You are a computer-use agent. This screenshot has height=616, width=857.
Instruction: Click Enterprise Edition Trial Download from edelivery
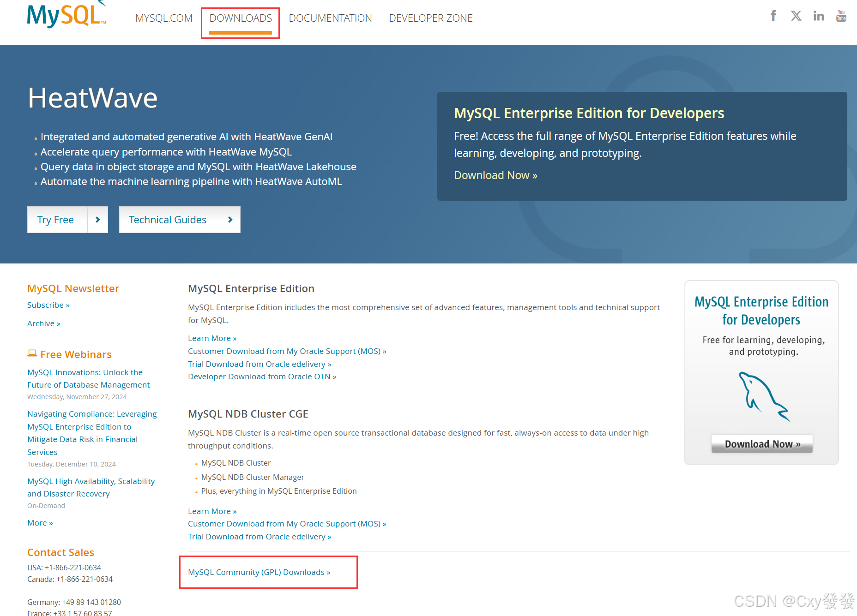[260, 364]
